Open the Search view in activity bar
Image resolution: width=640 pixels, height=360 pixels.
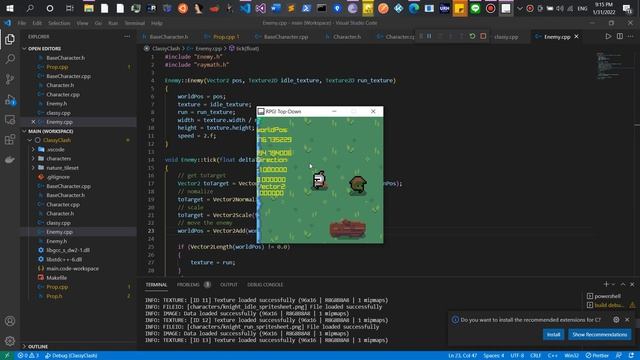[x=10, y=59]
